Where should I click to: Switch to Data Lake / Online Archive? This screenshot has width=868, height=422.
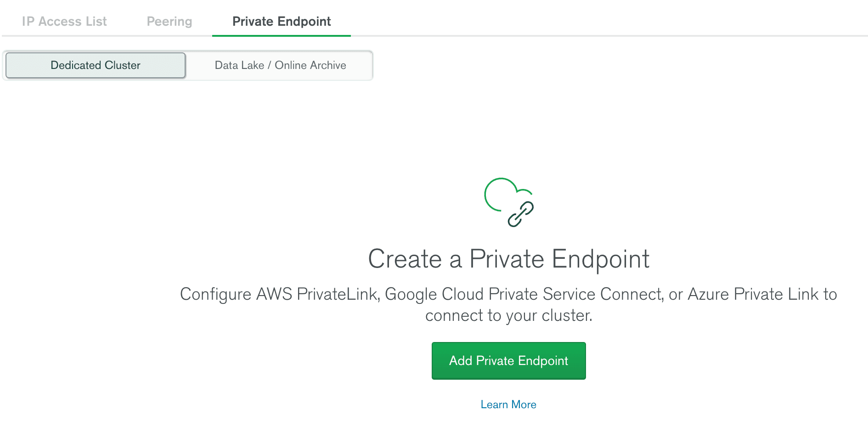(280, 65)
